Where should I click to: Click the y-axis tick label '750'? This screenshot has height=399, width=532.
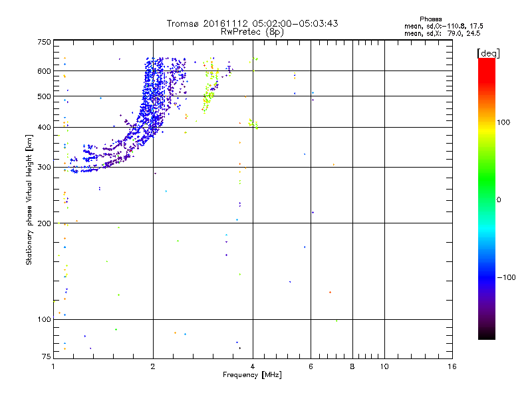[x=44, y=42]
